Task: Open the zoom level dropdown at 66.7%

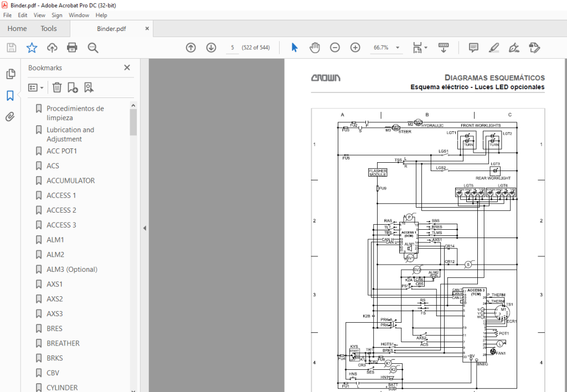Action: [x=398, y=48]
